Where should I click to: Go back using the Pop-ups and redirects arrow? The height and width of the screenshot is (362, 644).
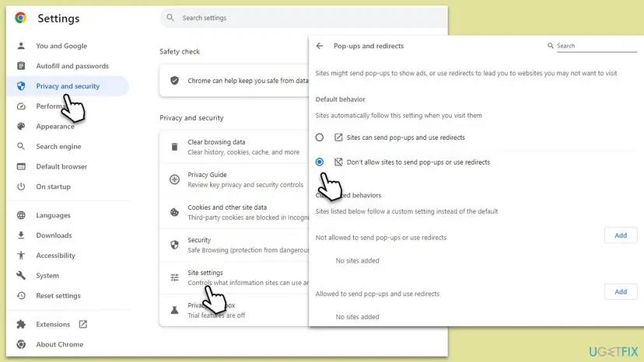click(x=320, y=46)
